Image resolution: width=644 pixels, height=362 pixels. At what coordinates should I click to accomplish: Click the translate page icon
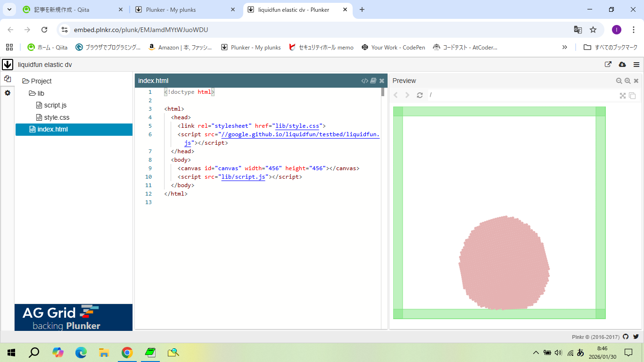click(578, 30)
